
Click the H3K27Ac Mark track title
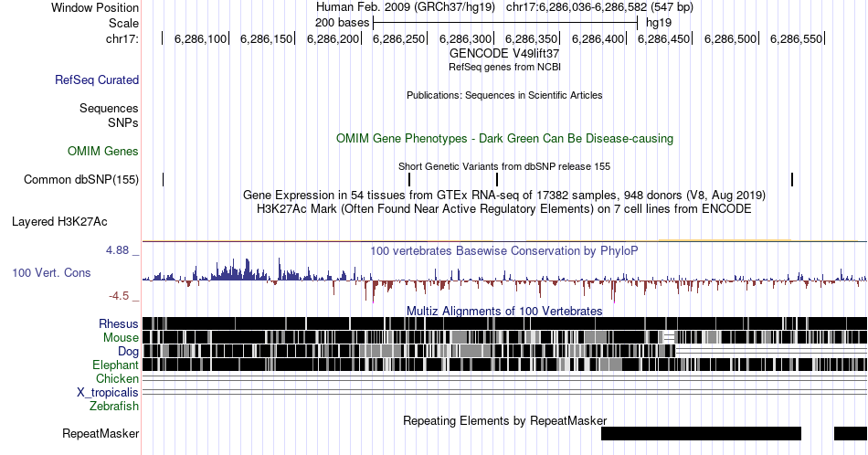[504, 208]
